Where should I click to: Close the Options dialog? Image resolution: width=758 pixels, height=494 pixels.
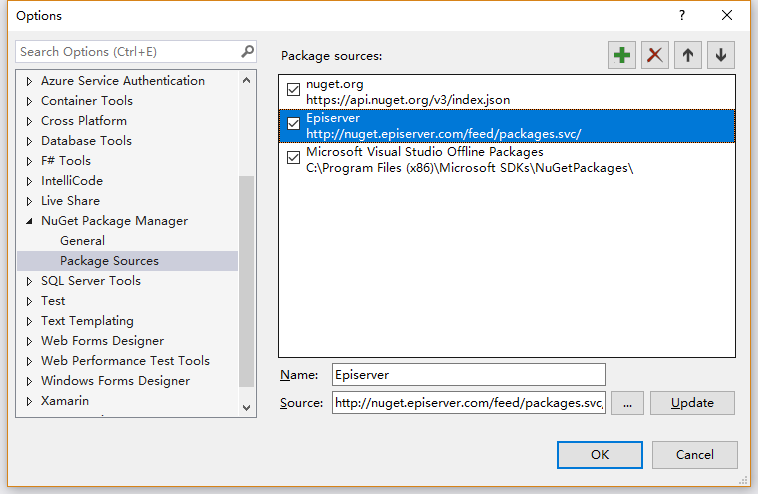pyautogui.click(x=727, y=15)
